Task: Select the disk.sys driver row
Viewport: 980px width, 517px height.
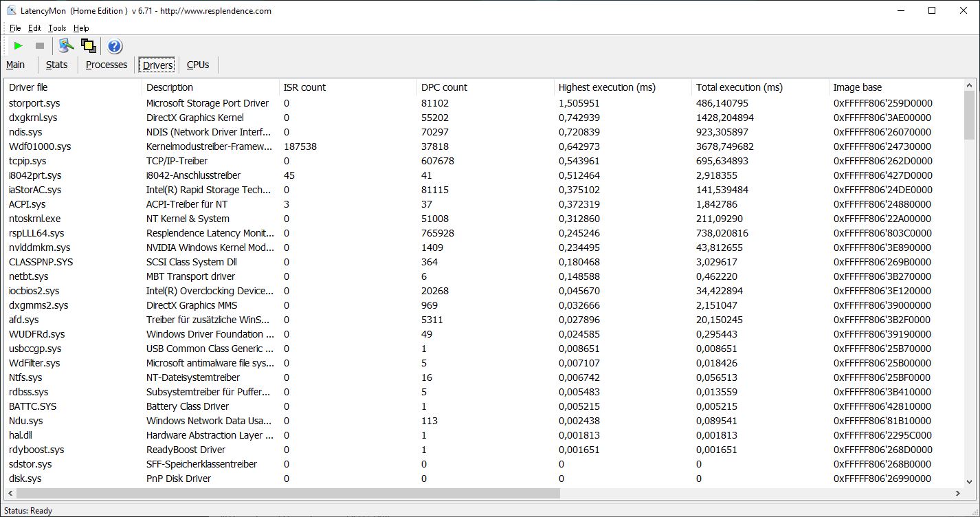Action: [x=484, y=478]
